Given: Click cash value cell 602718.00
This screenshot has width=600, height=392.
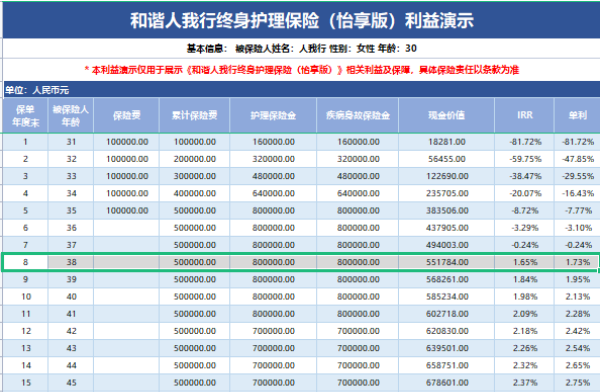Looking at the screenshot, I should coord(447,314).
